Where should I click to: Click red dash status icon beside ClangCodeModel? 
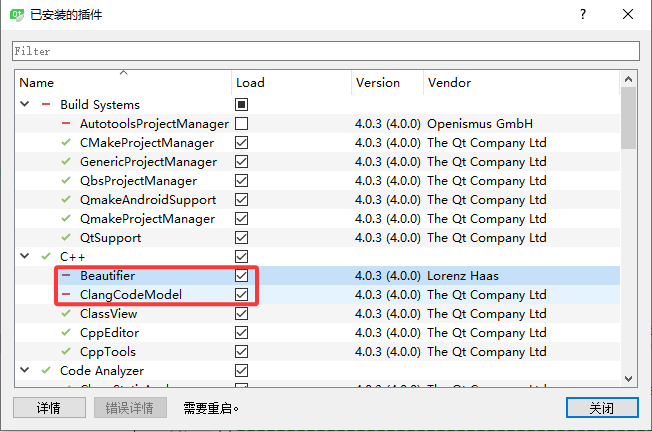click(66, 294)
